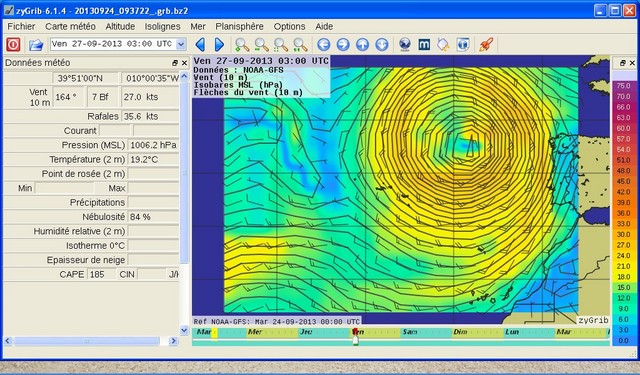Open the Isolignes menu
Image resolution: width=640 pixels, height=375 pixels.
(162, 27)
